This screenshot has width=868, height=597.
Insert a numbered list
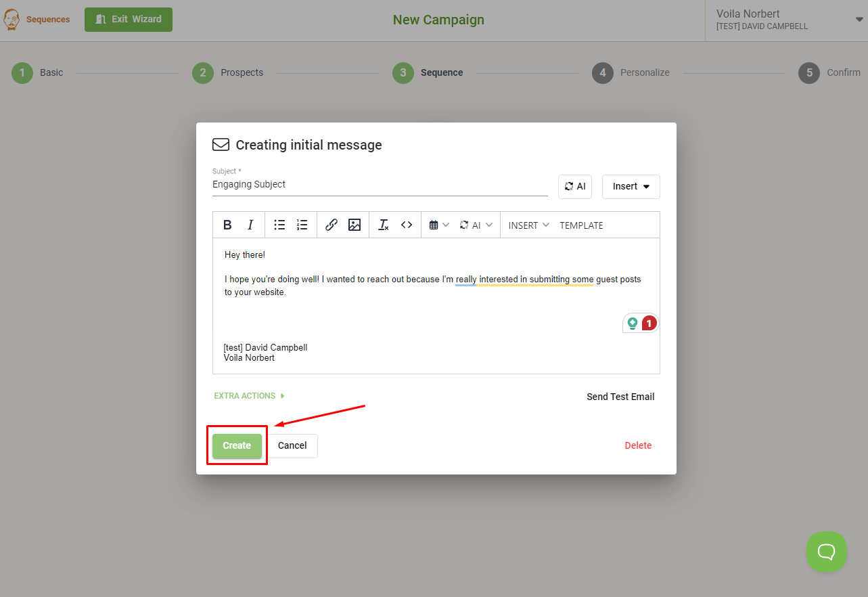coord(302,224)
